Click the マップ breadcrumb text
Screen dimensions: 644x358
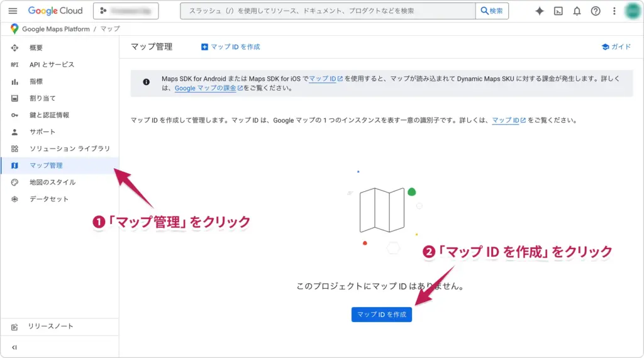tap(110, 29)
